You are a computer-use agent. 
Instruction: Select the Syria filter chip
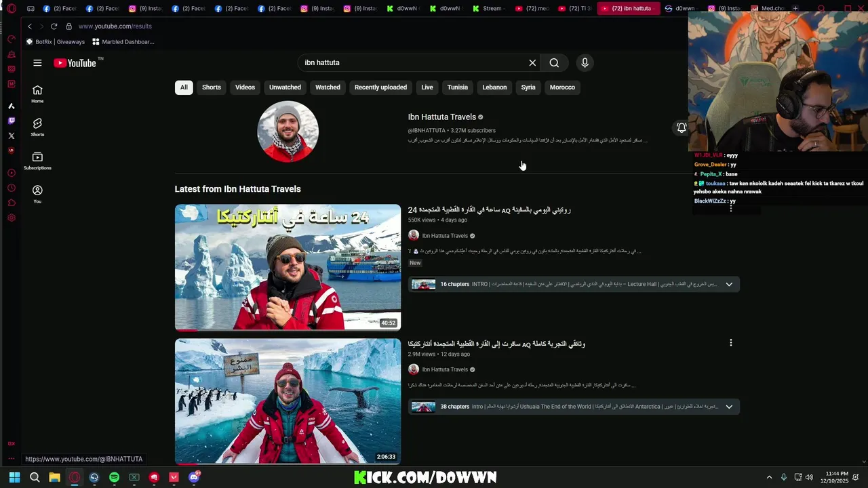(x=528, y=87)
